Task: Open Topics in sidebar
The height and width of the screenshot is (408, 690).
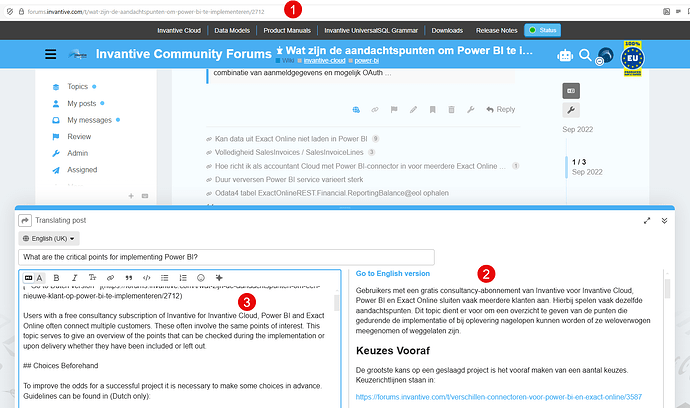Action: [77, 87]
